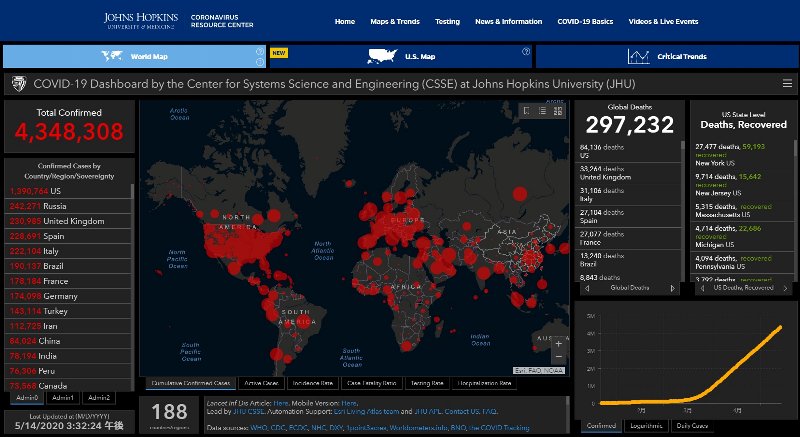
Task: Select the New York US state entry
Action: [x=742, y=155]
